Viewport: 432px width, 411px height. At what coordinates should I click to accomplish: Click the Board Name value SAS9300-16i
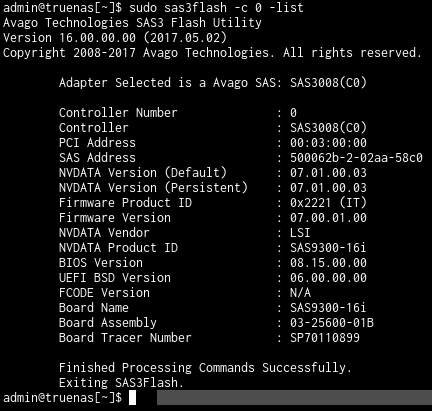point(328,308)
